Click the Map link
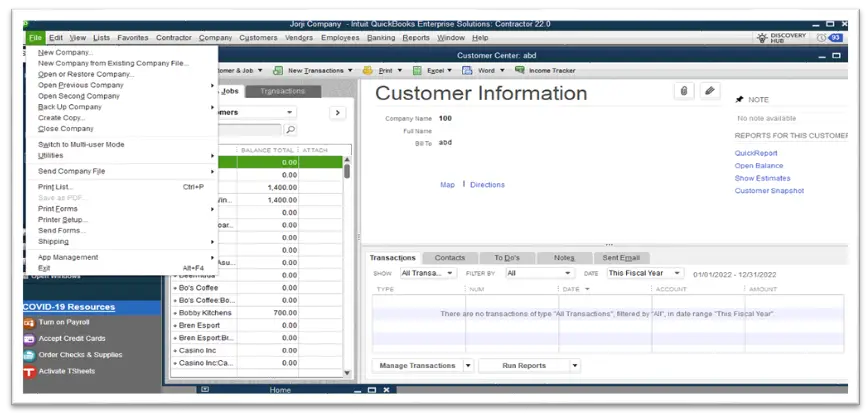This screenshot has width=866, height=415. click(x=447, y=185)
